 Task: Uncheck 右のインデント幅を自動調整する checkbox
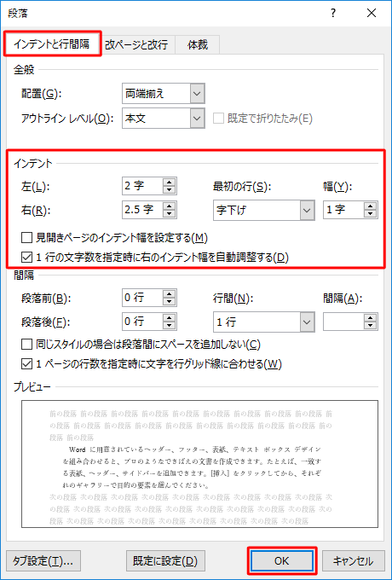pos(26,257)
